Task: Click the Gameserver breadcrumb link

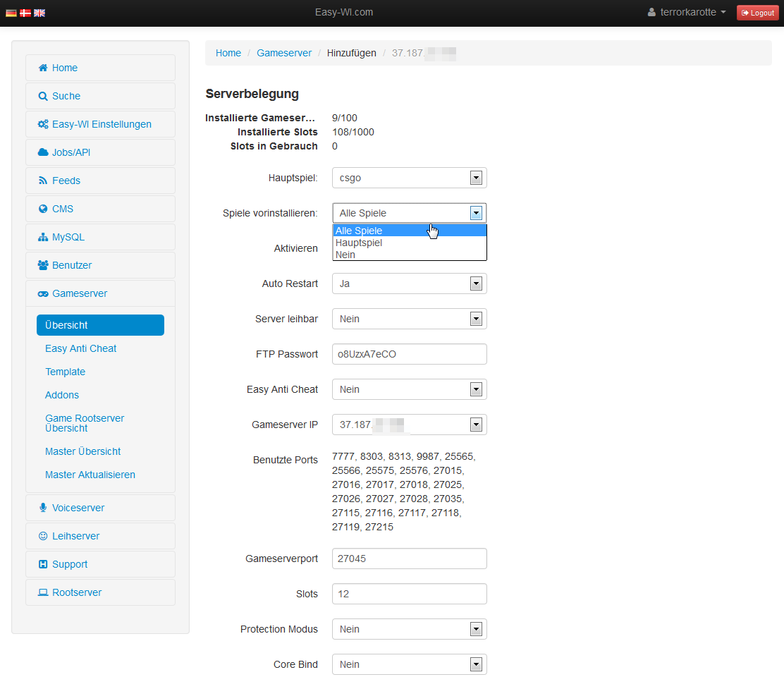Action: click(x=284, y=53)
